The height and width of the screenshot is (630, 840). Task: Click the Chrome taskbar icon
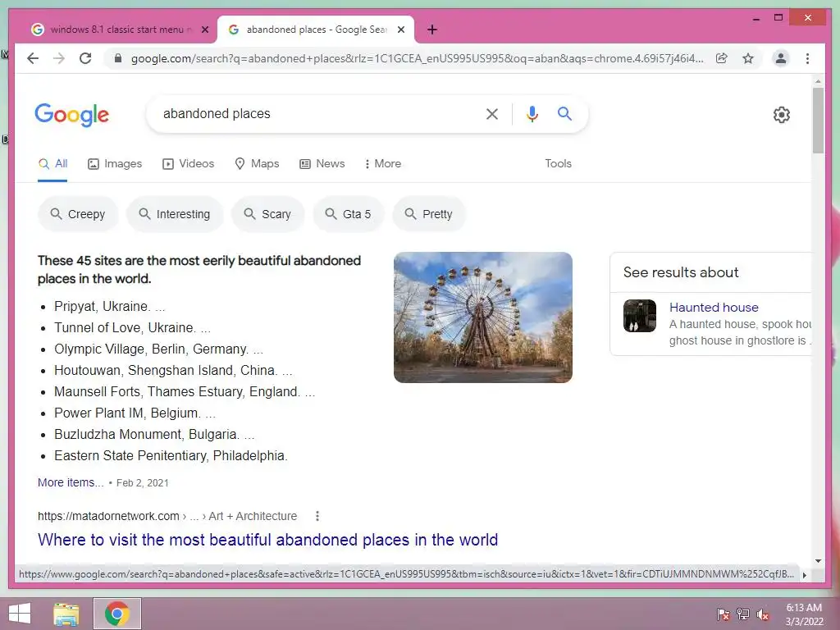[x=117, y=614]
